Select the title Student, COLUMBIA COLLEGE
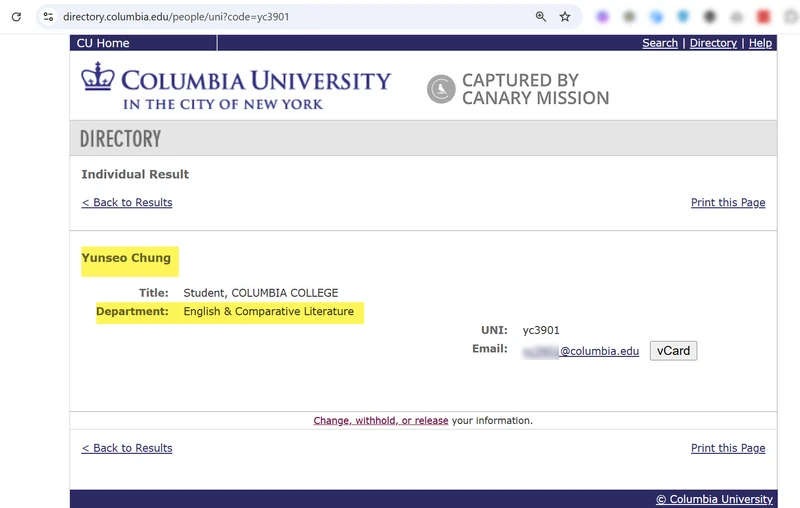 (x=261, y=293)
